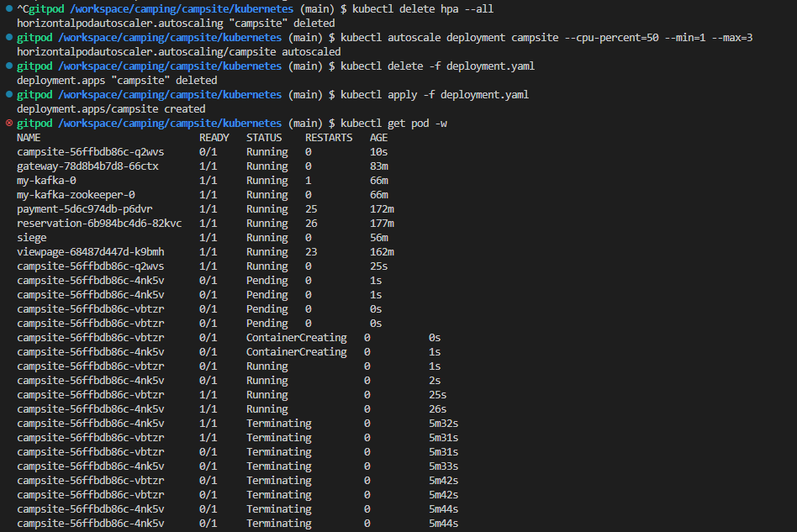Click the NAME column header
Viewport: 797px width, 532px height.
tap(29, 138)
